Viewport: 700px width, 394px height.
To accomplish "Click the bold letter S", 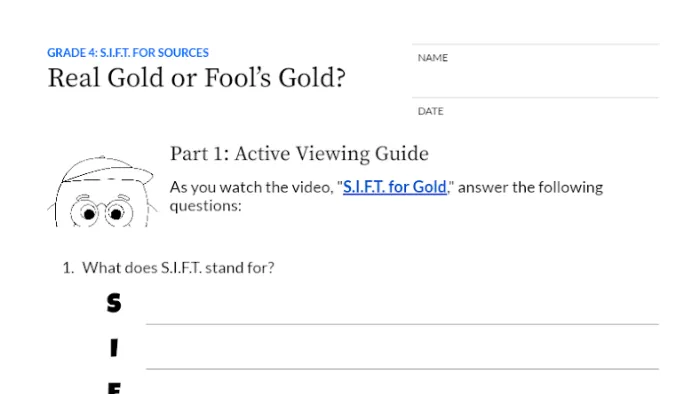I will (x=114, y=303).
